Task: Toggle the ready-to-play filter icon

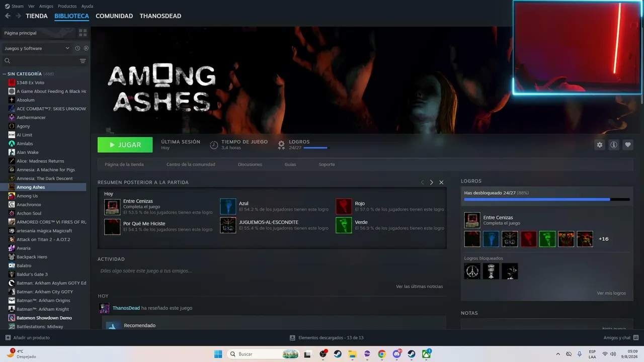Action: coord(86,48)
